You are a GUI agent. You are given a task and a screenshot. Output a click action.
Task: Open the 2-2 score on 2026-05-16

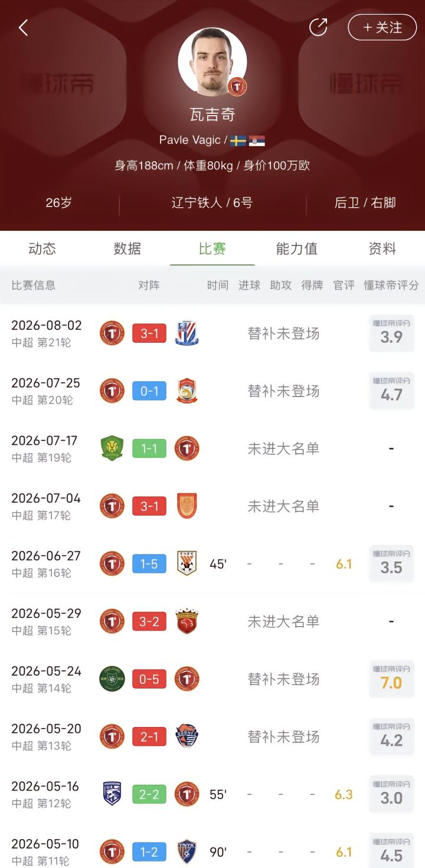point(149,794)
